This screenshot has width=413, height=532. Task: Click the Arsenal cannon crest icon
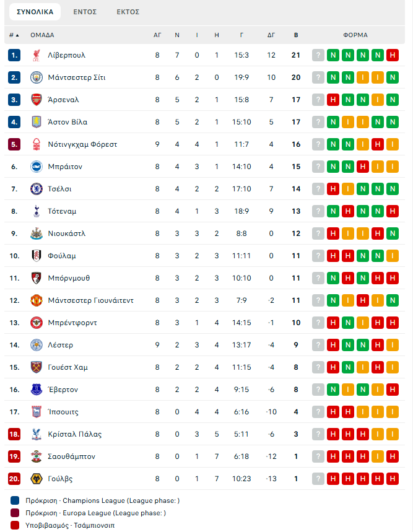click(37, 100)
